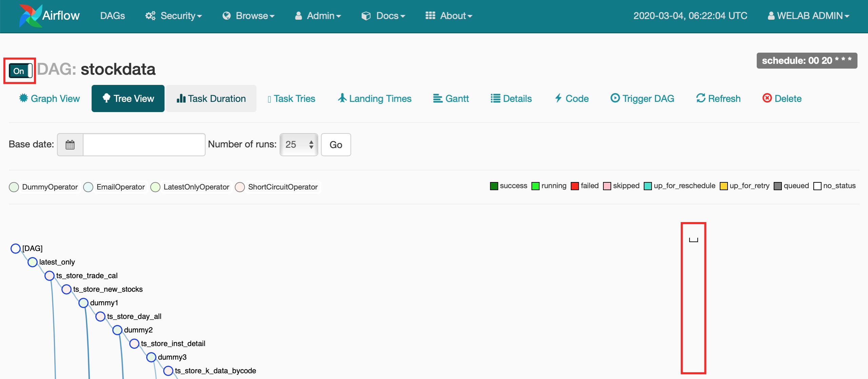Image resolution: width=868 pixels, height=379 pixels.
Task: Open the Browse dropdown menu
Action: tap(249, 16)
